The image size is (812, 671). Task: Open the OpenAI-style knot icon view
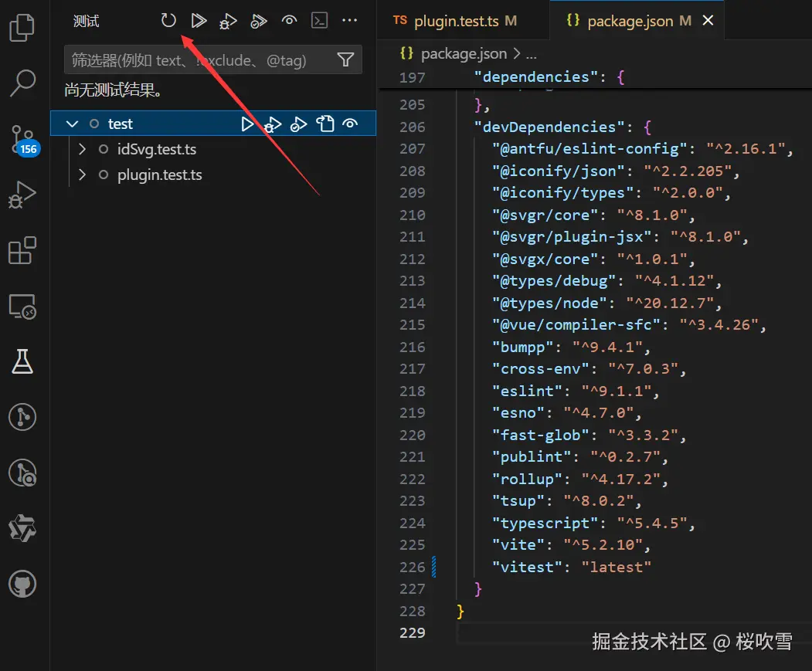(x=22, y=528)
